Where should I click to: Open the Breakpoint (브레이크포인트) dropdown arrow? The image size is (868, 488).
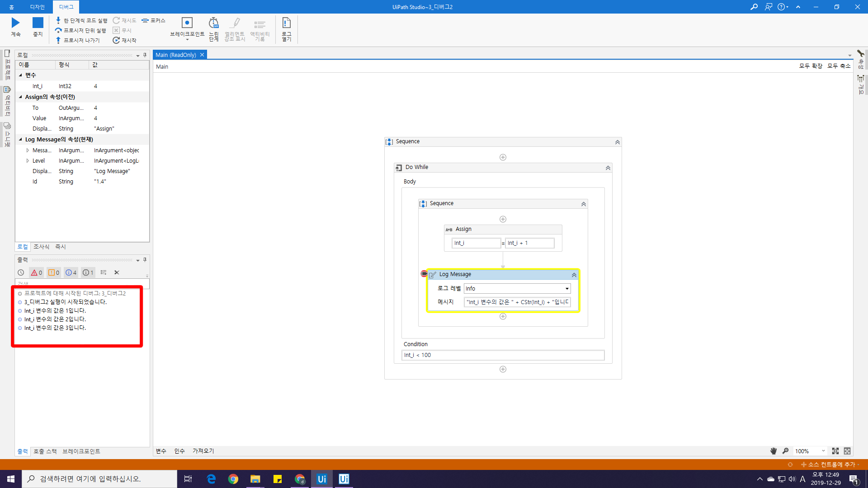click(x=187, y=40)
